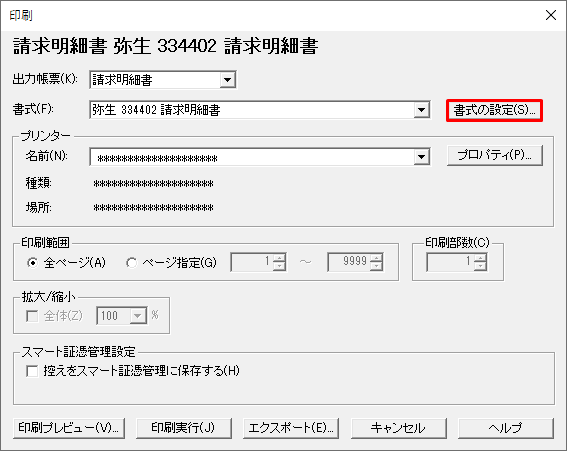Select the ページ指定(G) radio button

pos(131,263)
